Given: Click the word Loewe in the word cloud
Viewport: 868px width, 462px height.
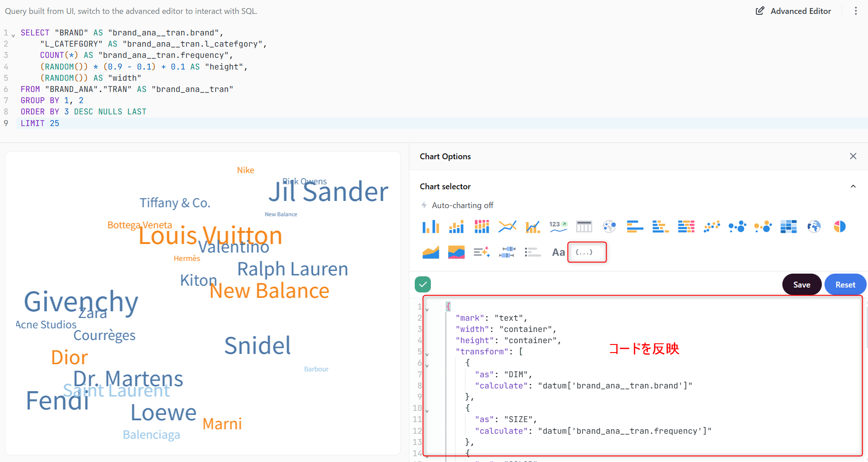Looking at the screenshot, I should pyautogui.click(x=164, y=413).
